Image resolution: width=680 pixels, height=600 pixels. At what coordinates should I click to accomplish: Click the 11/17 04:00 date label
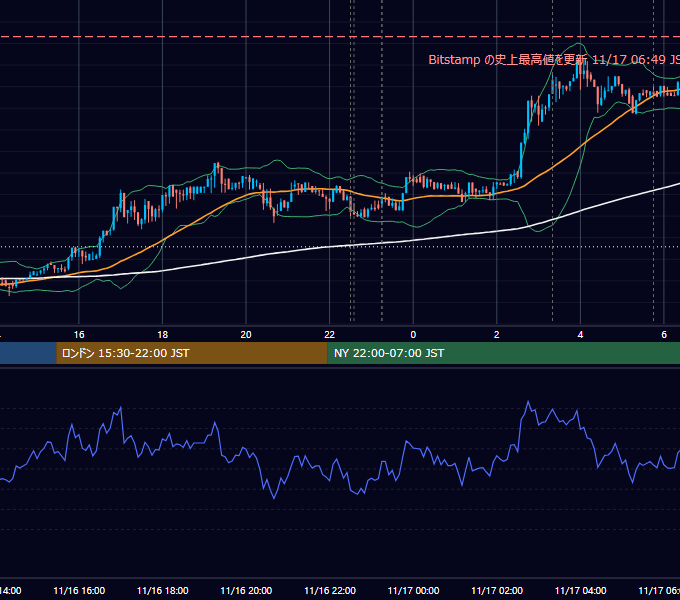click(x=581, y=590)
